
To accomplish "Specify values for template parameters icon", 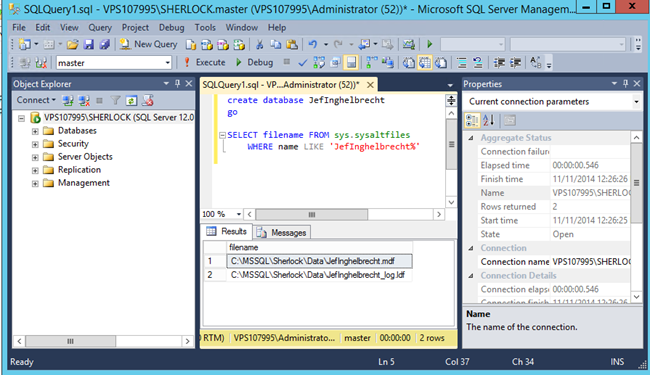I will coord(536,63).
